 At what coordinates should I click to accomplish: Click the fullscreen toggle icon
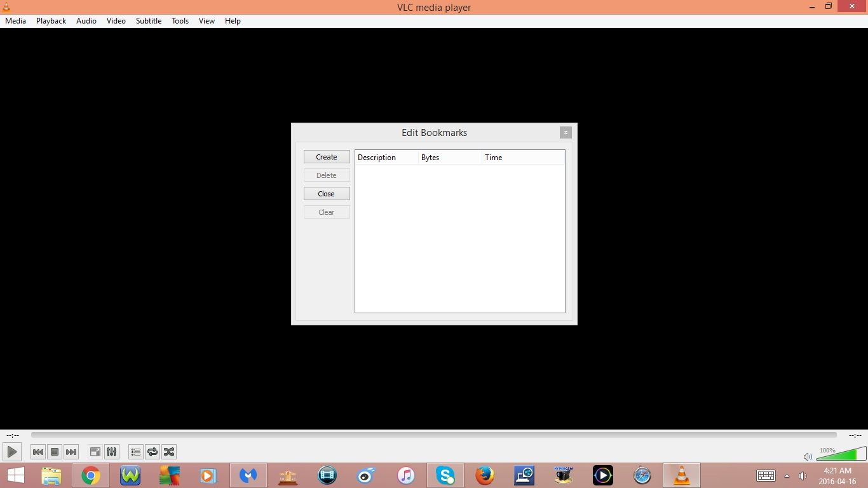point(95,452)
